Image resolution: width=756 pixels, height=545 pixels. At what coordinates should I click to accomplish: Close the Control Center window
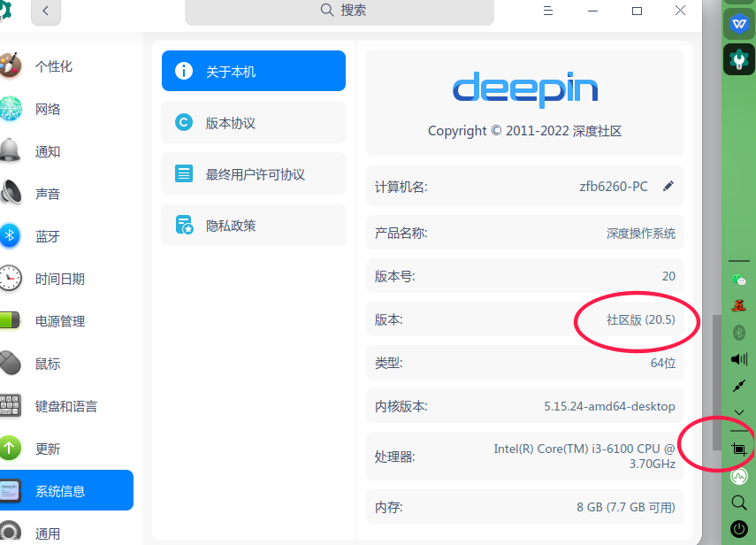tap(680, 11)
